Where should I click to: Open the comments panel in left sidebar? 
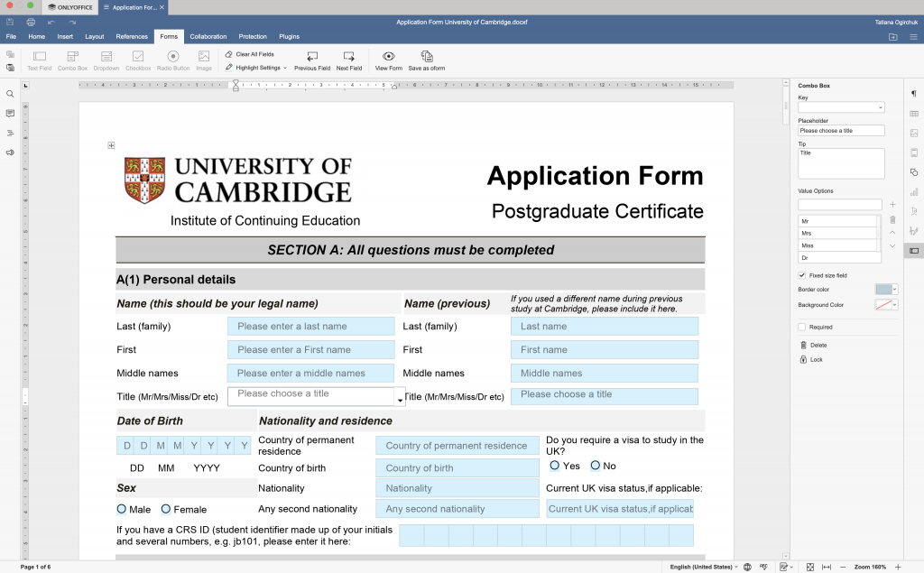[x=10, y=114]
